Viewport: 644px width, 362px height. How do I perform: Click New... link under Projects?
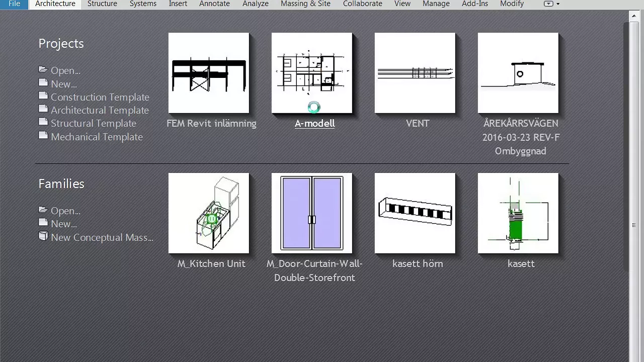(64, 84)
